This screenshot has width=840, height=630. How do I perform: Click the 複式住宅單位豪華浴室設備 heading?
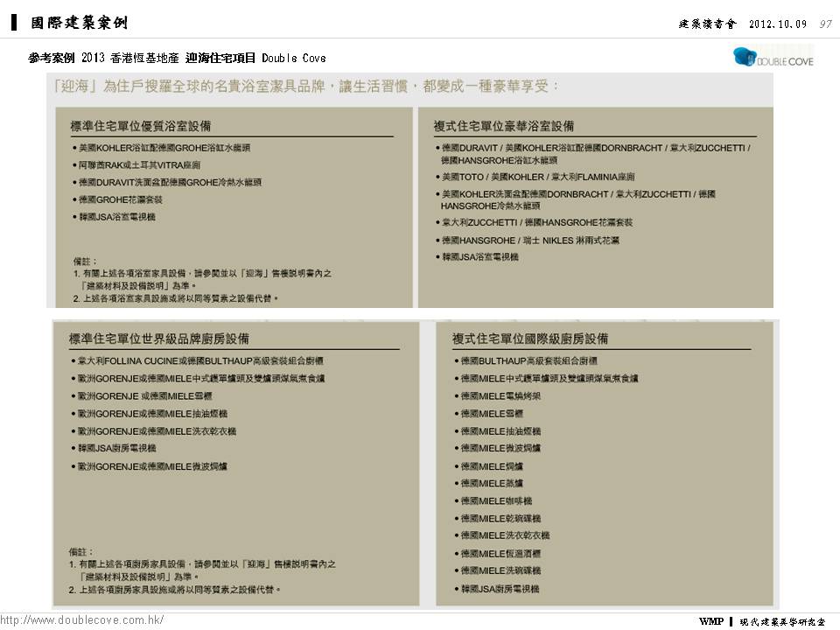[x=504, y=126]
